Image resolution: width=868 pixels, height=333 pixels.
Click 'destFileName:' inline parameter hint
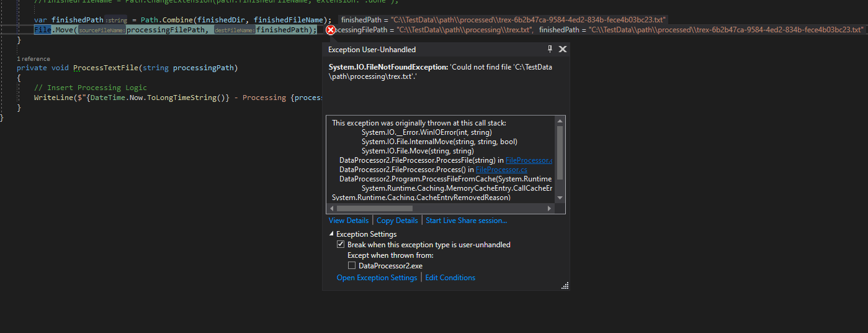[x=235, y=30]
